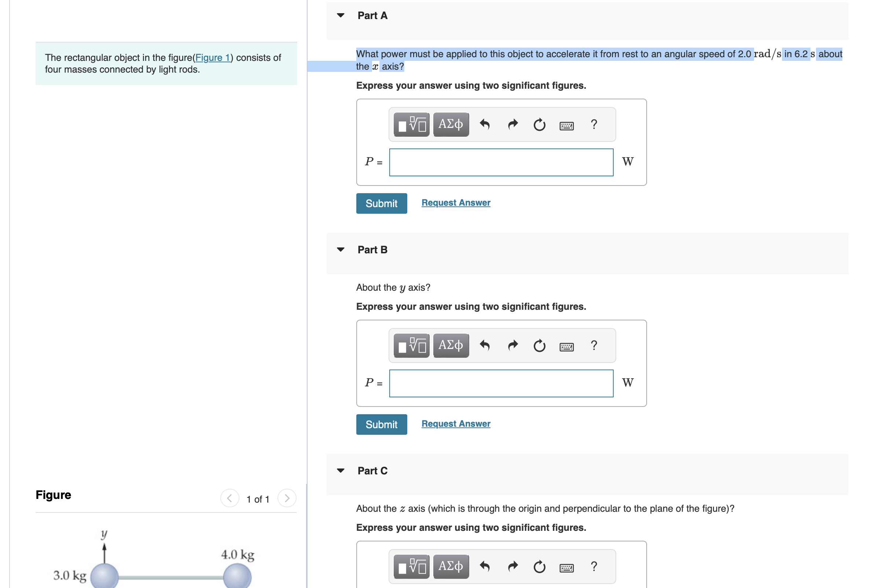This screenshot has width=882, height=588.
Task: Click the undo arrow in Part C toolbar
Action: pos(485,566)
